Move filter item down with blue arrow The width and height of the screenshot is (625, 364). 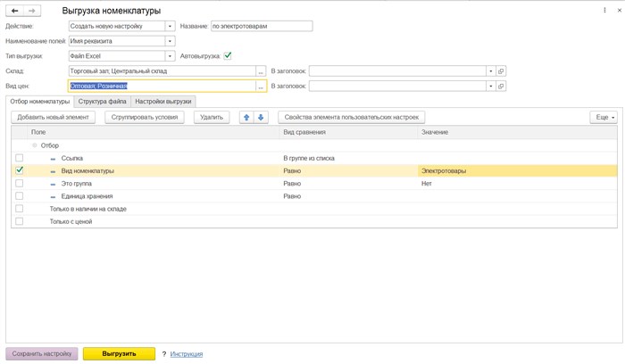(261, 117)
